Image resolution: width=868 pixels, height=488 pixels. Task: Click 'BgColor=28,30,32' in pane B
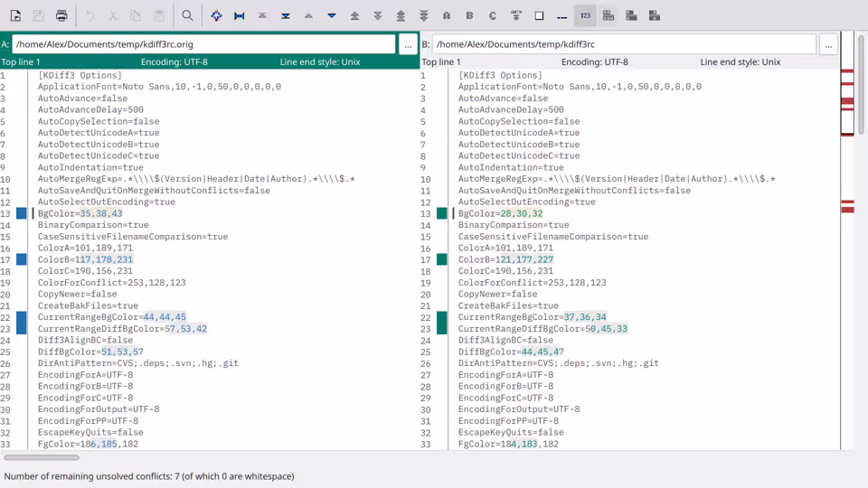[500, 213]
